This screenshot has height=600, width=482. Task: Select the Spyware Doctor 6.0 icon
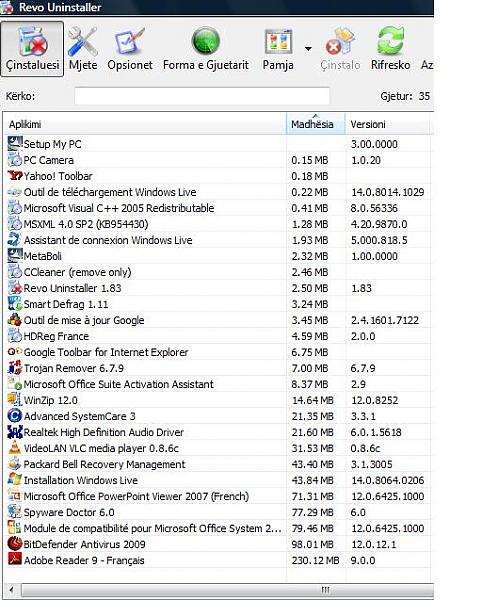pyautogui.click(x=15, y=512)
